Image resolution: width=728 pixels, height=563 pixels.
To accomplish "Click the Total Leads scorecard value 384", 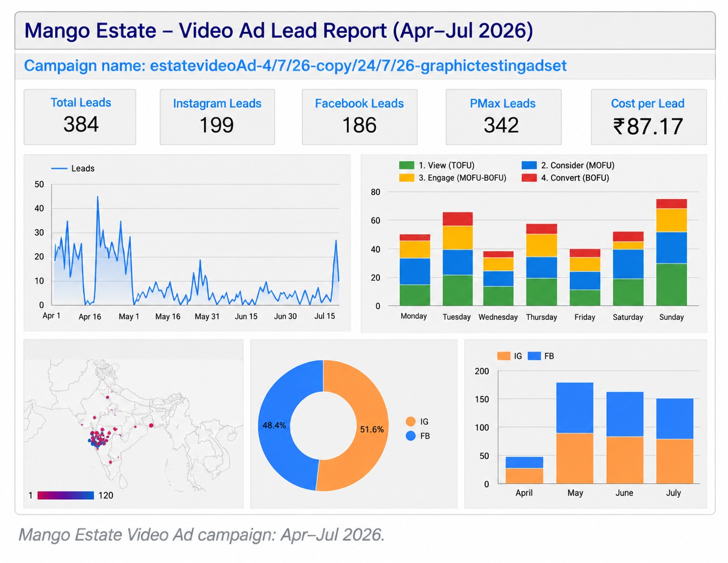I will [81, 125].
